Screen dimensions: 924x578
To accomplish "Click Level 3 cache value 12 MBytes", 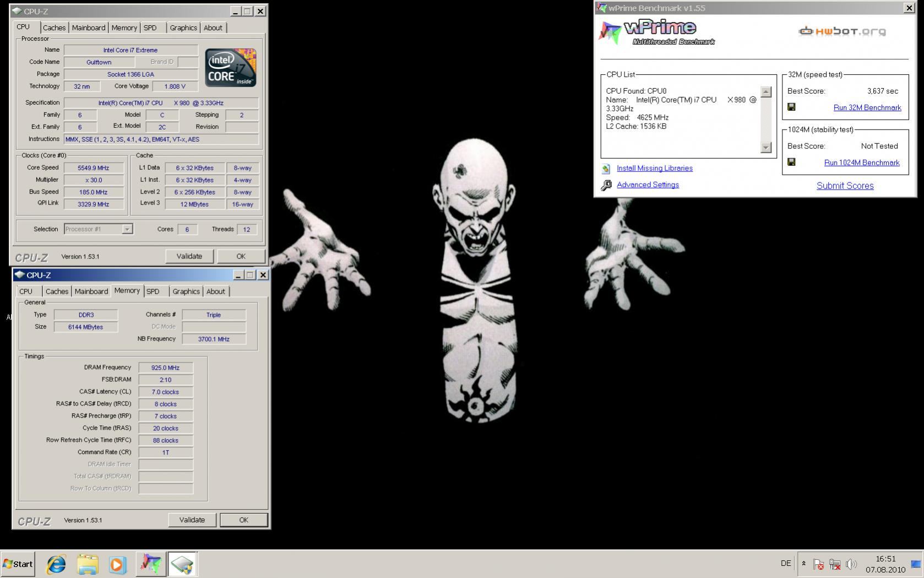I will pos(194,204).
